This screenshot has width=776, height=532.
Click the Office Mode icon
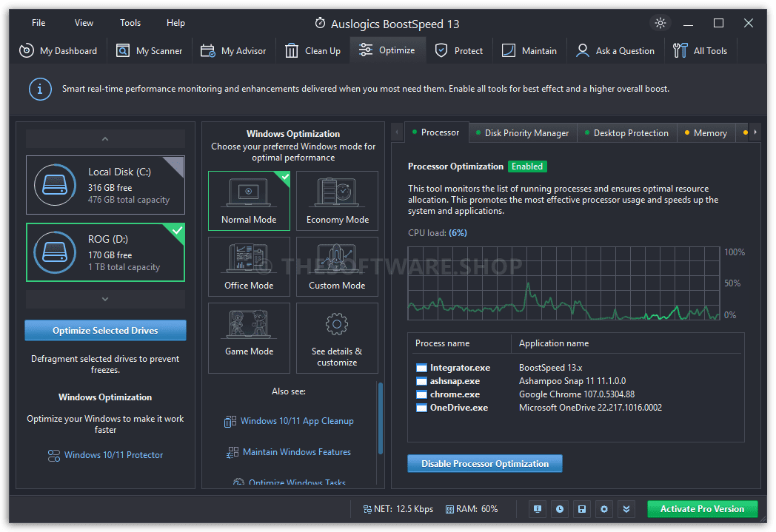(x=249, y=258)
